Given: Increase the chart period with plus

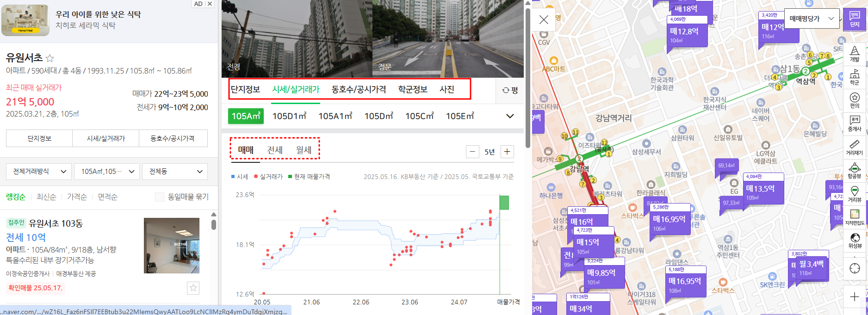Looking at the screenshot, I should [507, 152].
